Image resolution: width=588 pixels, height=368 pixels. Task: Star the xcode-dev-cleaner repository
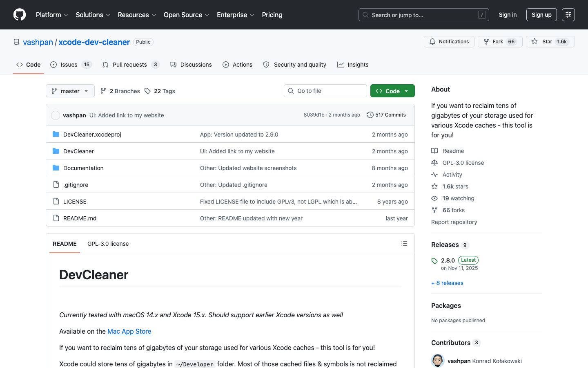coord(550,42)
